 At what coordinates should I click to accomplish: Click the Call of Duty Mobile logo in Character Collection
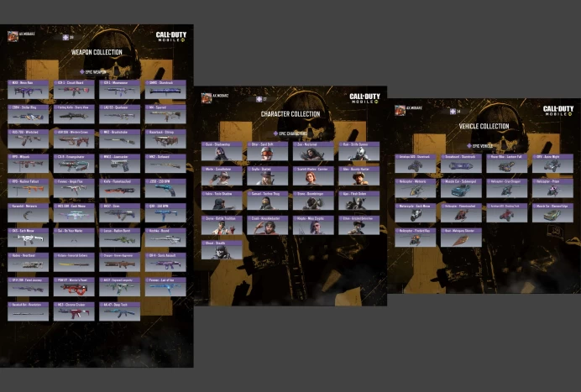coord(364,98)
